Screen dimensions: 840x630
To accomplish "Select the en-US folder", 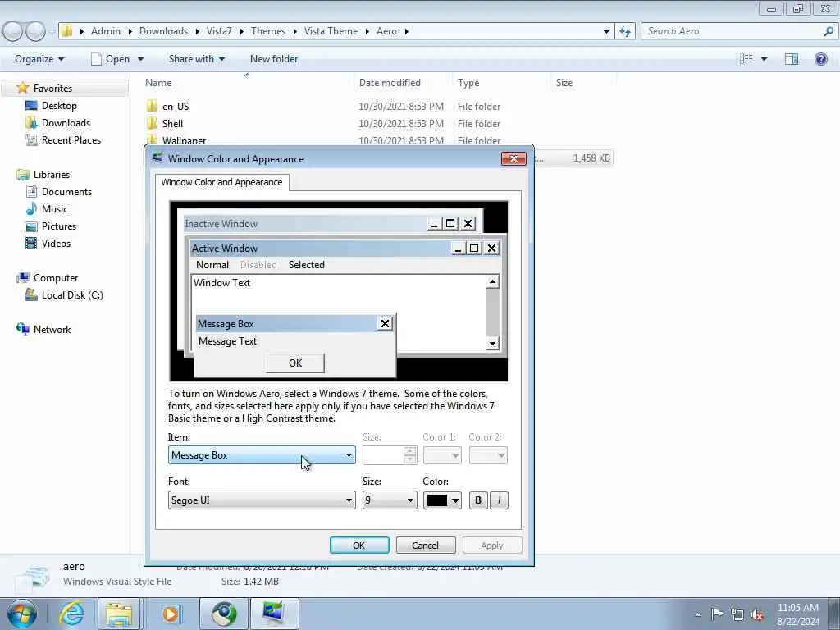I will coord(176,106).
